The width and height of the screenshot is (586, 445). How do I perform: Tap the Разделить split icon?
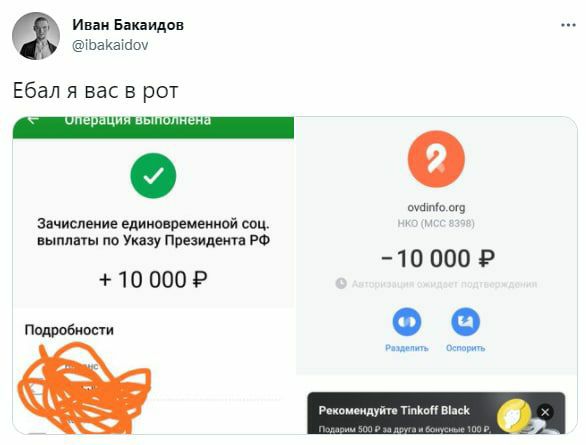pos(407,322)
